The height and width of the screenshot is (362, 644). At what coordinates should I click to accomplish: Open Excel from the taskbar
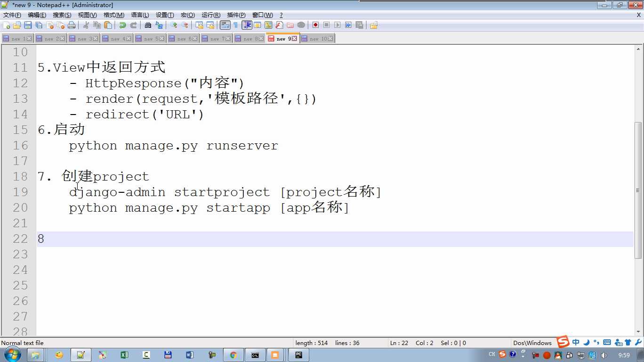124,355
